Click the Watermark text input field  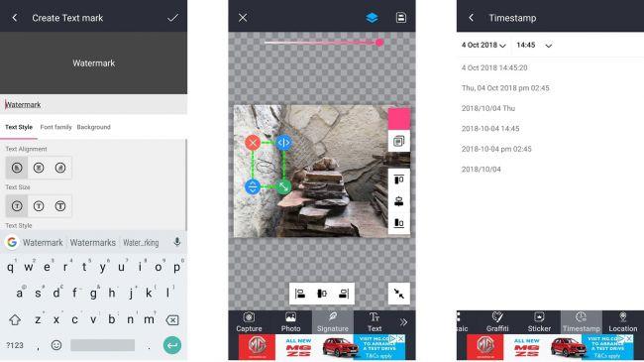pyautogui.click(x=94, y=104)
